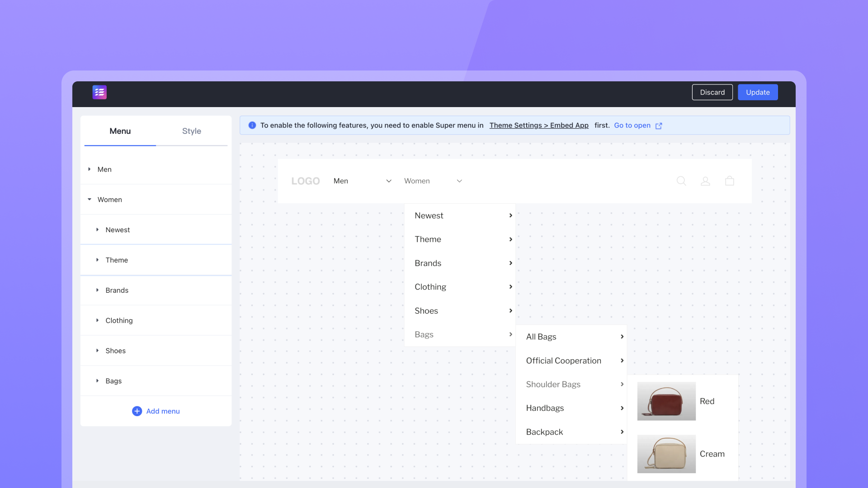This screenshot has width=868, height=488.
Task: Open the Theme Settings > Embed App link
Action: [539, 126]
